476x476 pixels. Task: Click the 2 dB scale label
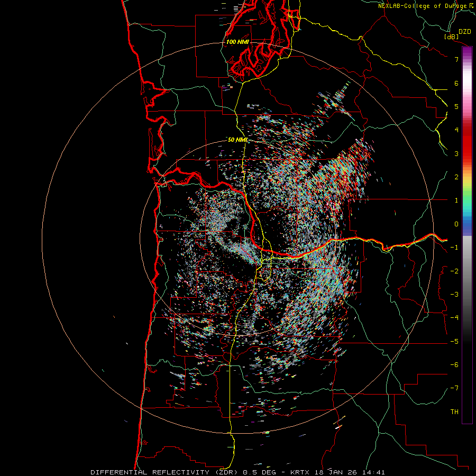pos(456,177)
